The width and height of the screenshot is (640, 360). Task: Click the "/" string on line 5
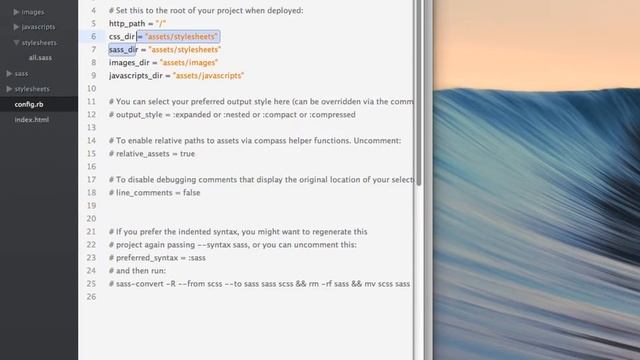(x=161, y=24)
